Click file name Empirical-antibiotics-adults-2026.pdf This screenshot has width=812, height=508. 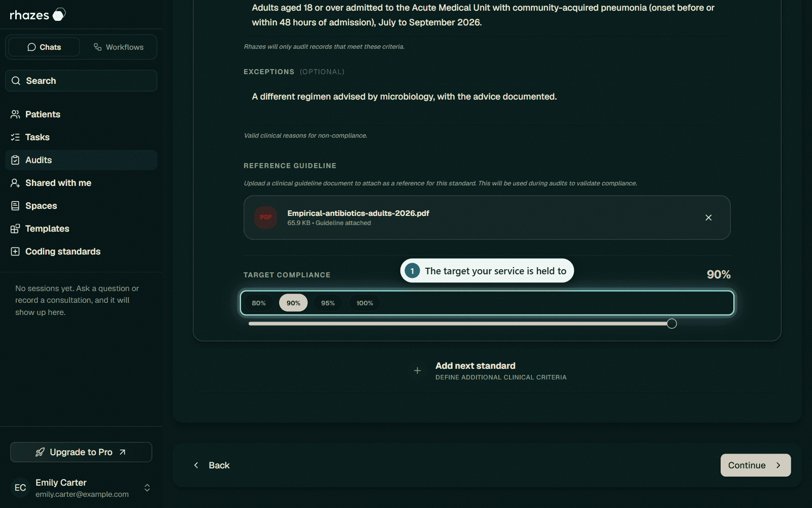pos(358,213)
